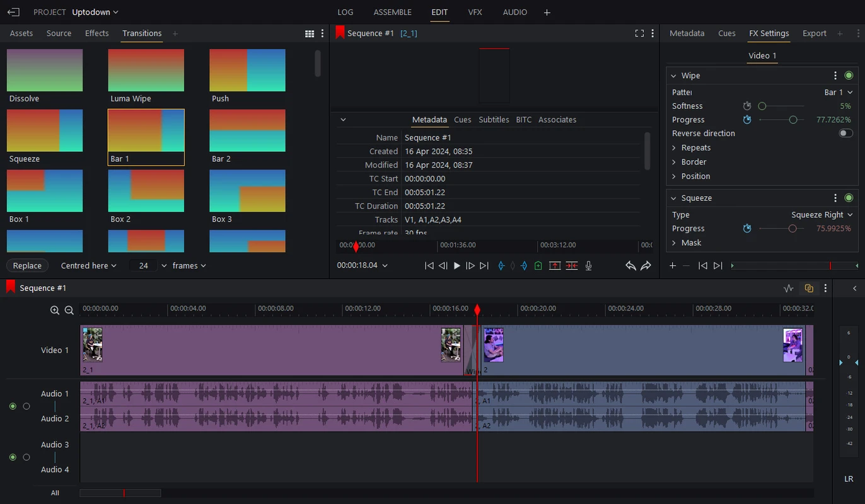Image resolution: width=865 pixels, height=504 pixels.
Task: Add a new layout with the plus after AUDIO
Action: pyautogui.click(x=547, y=12)
